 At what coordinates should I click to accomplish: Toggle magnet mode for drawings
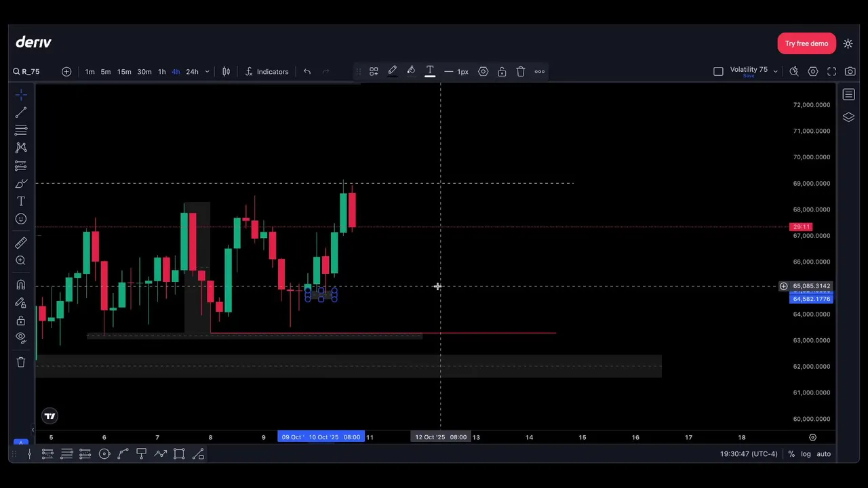21,285
